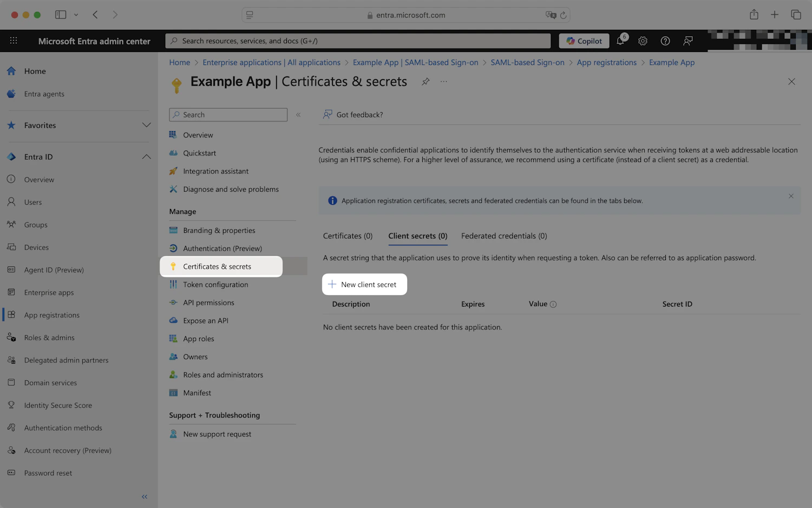Pin the Certificates & secrets blade
Screen dimensions: 812x508
(x=425, y=82)
